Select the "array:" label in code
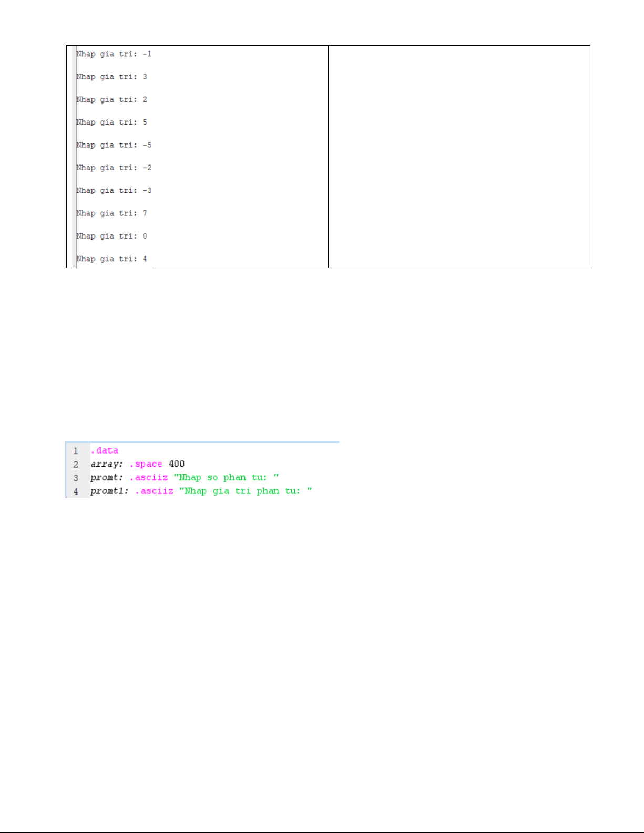This screenshot has height=833, width=644. coord(107,464)
